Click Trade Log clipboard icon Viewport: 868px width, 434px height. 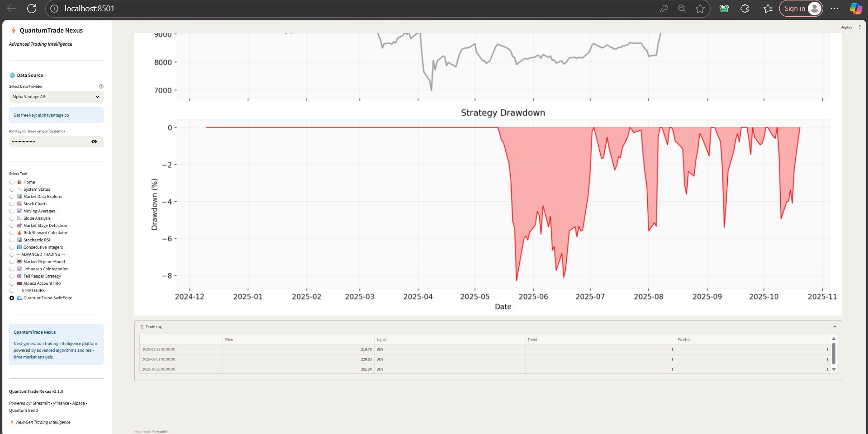(x=142, y=327)
